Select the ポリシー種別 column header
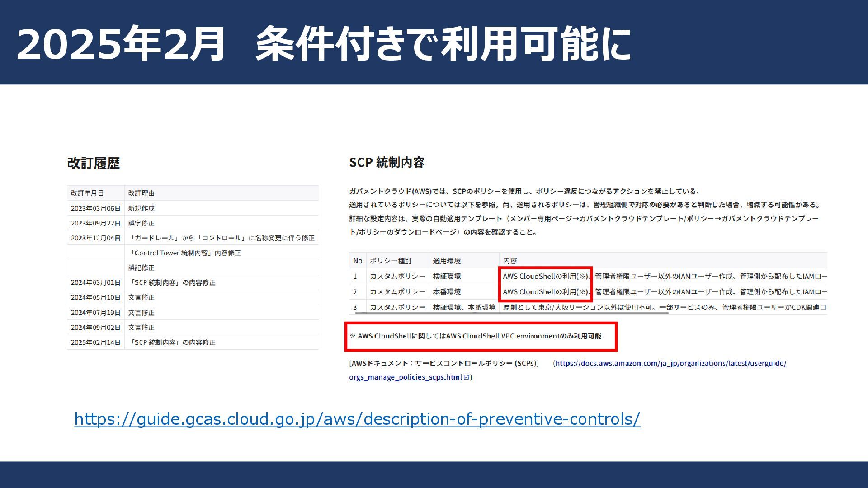This screenshot has height=488, width=868. pos(397,261)
